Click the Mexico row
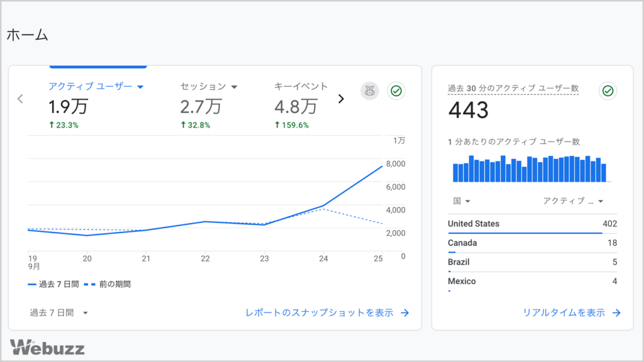The width and height of the screenshot is (644, 362). click(532, 282)
